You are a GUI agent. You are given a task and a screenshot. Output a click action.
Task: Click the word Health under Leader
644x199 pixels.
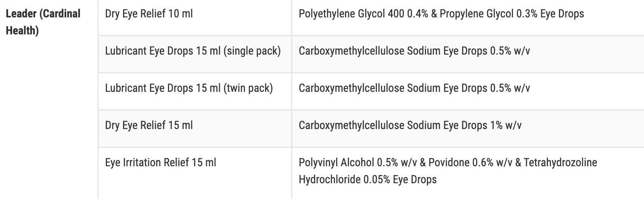(22, 31)
